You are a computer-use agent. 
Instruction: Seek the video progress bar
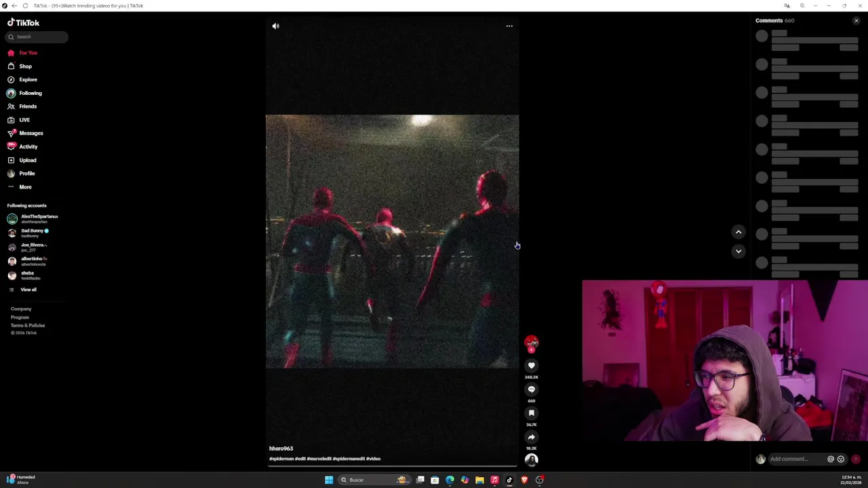(x=392, y=466)
